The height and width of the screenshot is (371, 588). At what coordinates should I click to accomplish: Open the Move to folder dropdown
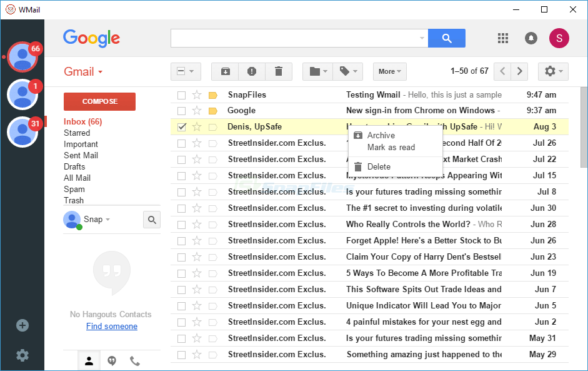[317, 71]
